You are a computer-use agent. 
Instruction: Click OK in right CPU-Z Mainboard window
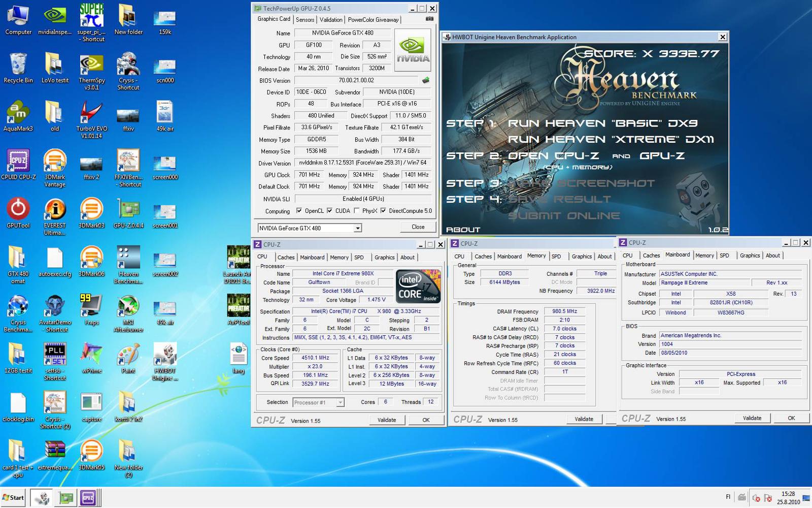(791, 418)
